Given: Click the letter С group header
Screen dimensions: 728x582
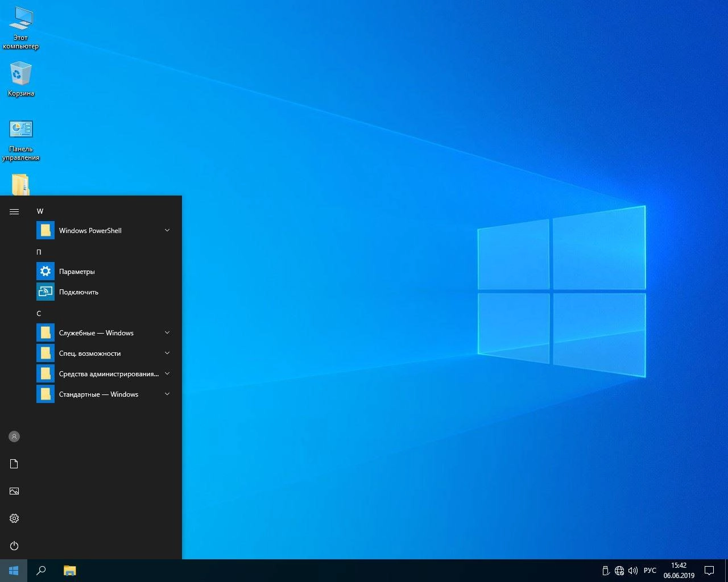Looking at the screenshot, I should point(39,314).
